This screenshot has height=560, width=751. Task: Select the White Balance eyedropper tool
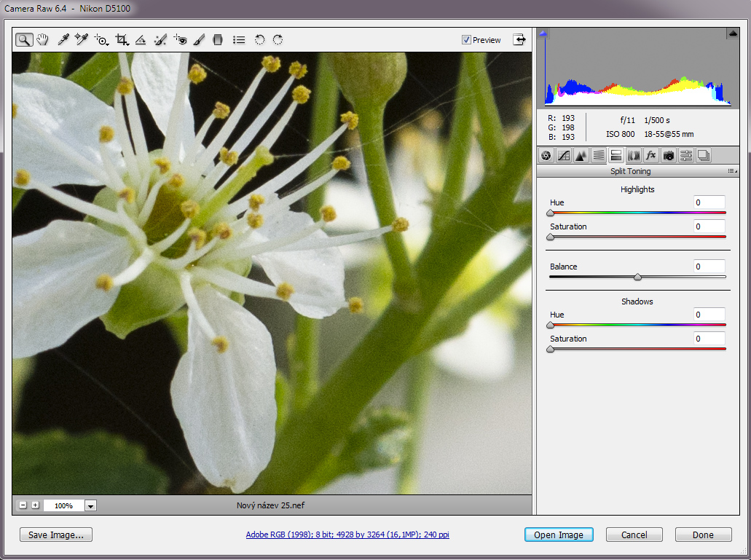63,40
